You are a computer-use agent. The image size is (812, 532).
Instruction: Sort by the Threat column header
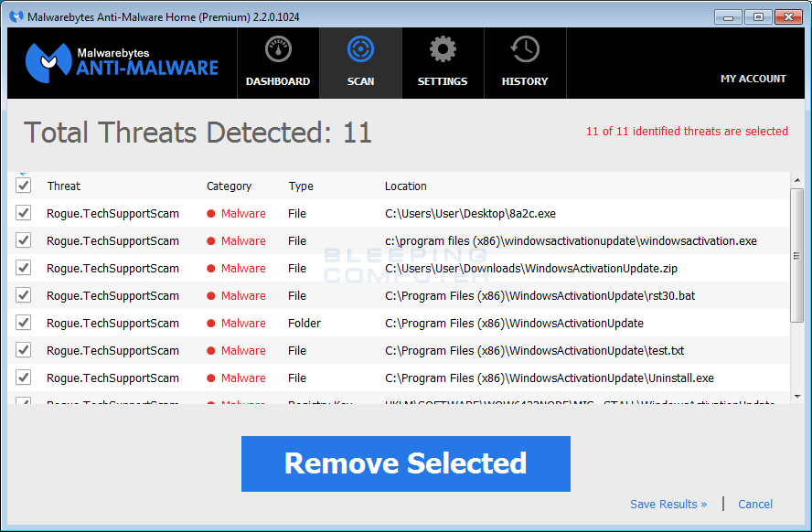tap(64, 186)
